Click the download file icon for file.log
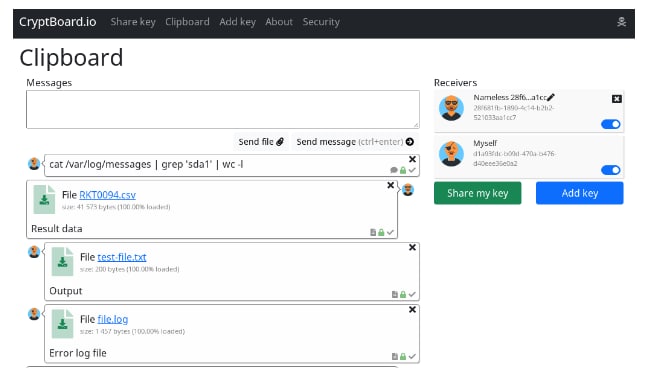The width and height of the screenshot is (655, 377). click(x=62, y=324)
